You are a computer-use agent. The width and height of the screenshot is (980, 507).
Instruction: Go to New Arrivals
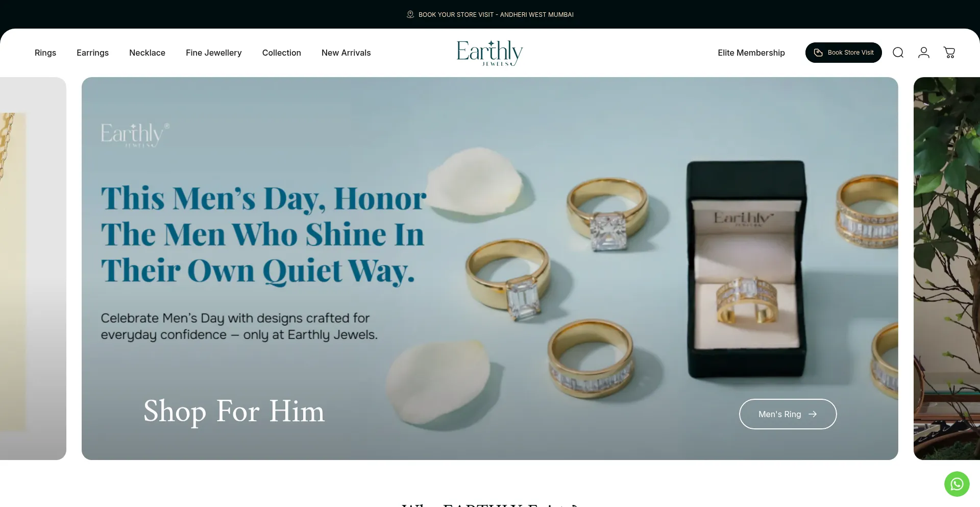346,53
